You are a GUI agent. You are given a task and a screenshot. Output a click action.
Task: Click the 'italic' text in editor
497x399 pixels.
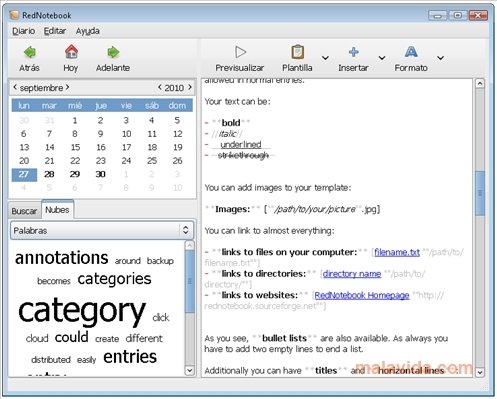click(x=228, y=134)
